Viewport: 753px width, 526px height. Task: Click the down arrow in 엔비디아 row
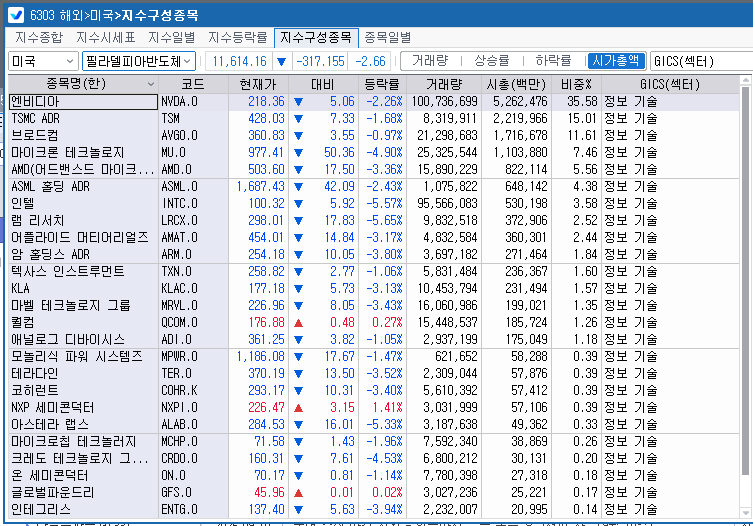298,102
